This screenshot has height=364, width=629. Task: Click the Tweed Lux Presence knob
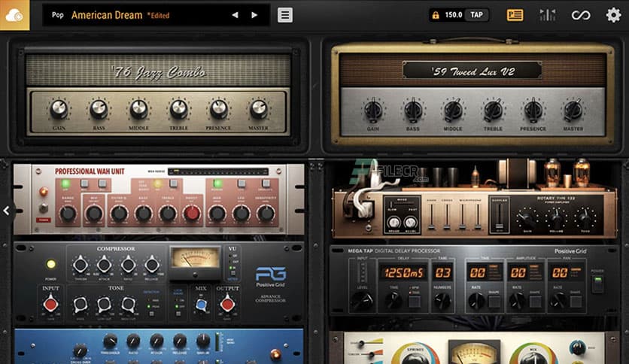(x=533, y=110)
